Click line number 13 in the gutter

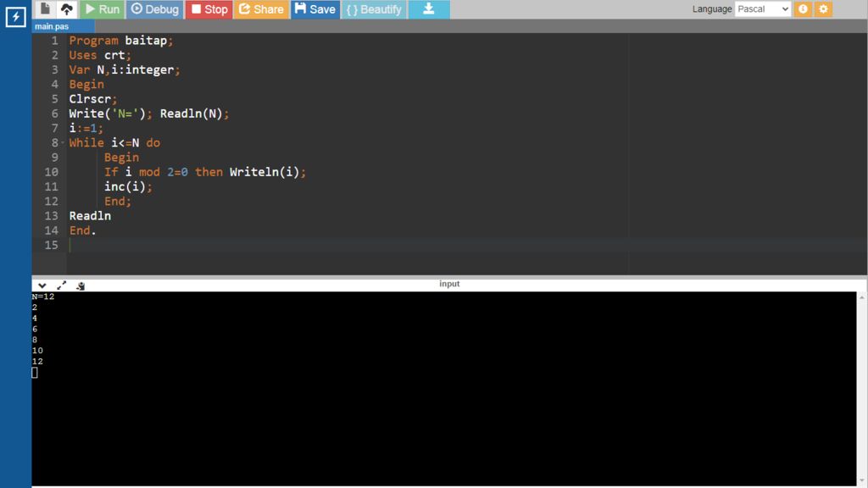pyautogui.click(x=51, y=216)
